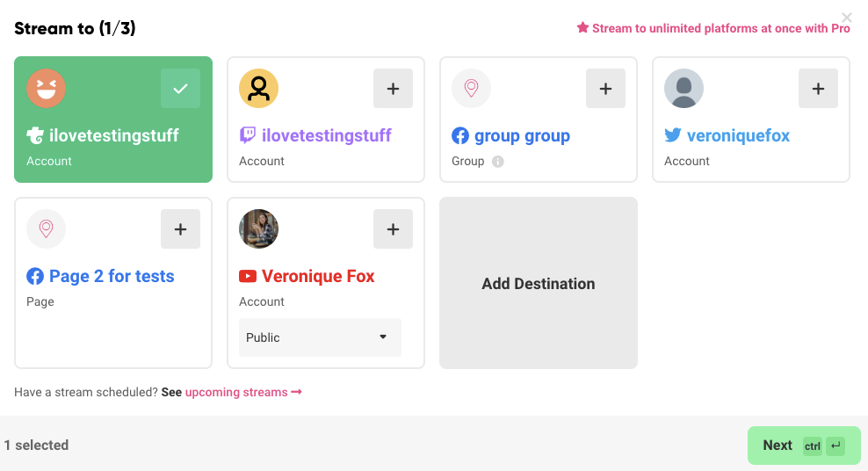Image resolution: width=868 pixels, height=471 pixels.
Task: Open the upcoming streams link
Action: (x=243, y=393)
